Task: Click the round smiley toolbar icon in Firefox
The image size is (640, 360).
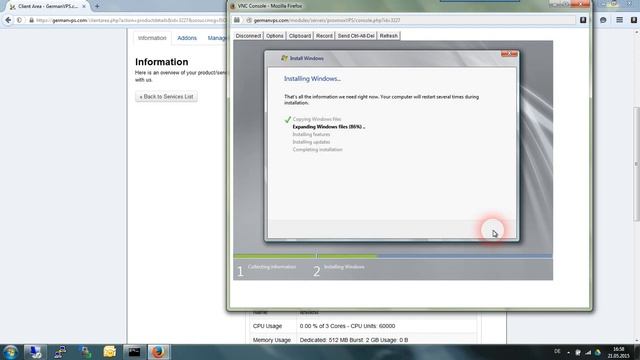Action: (603, 20)
